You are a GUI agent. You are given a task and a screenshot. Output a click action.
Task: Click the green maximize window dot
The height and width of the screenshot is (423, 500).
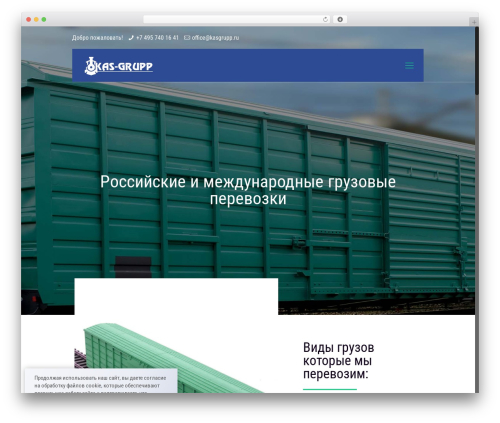tap(44, 20)
